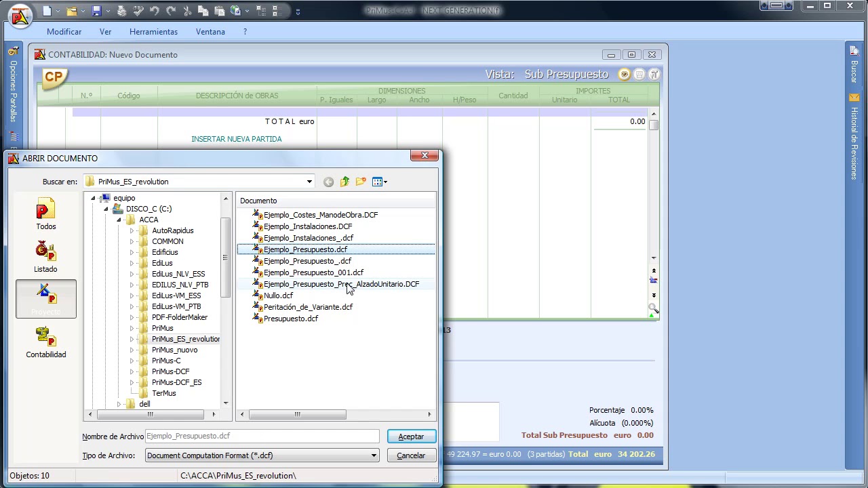Click INSERTAR NUEVA PARTIDA link

click(237, 139)
